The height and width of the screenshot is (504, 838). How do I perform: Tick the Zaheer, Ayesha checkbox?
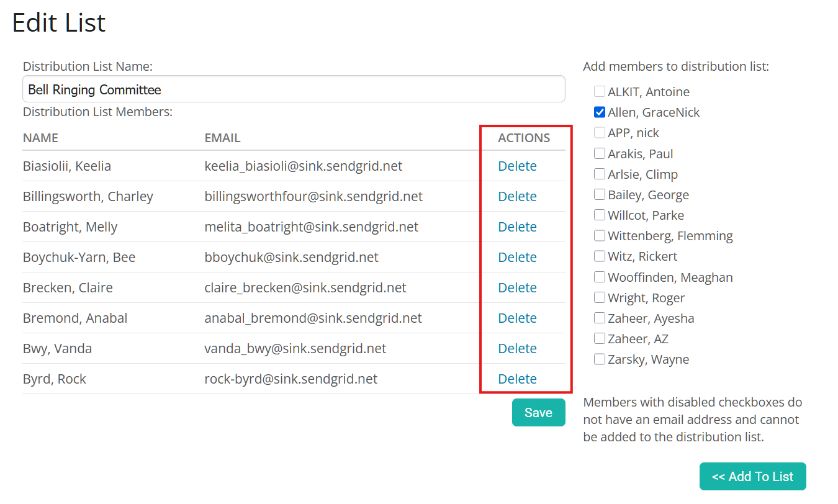[x=600, y=318]
